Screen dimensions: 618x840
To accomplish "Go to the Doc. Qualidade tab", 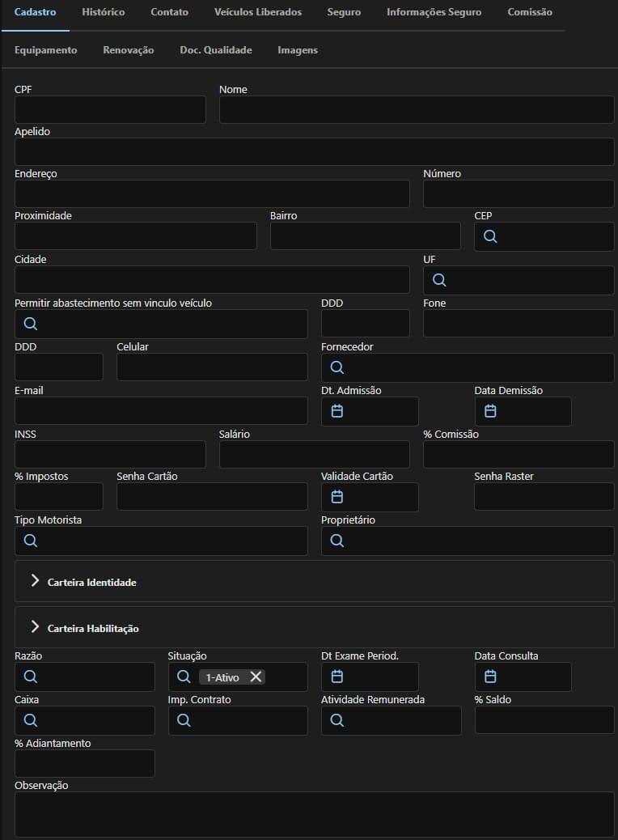I will click(x=216, y=50).
